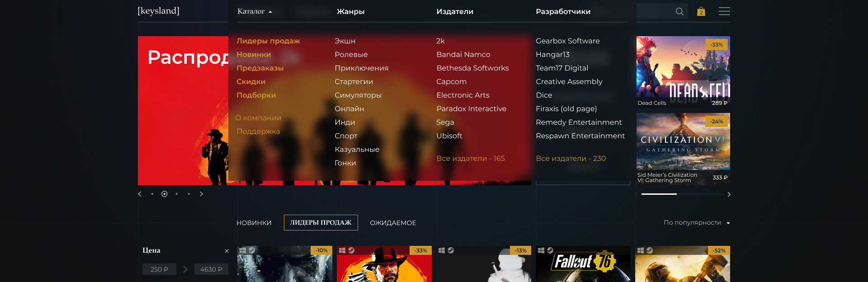Click the keysland logo

coord(159,11)
